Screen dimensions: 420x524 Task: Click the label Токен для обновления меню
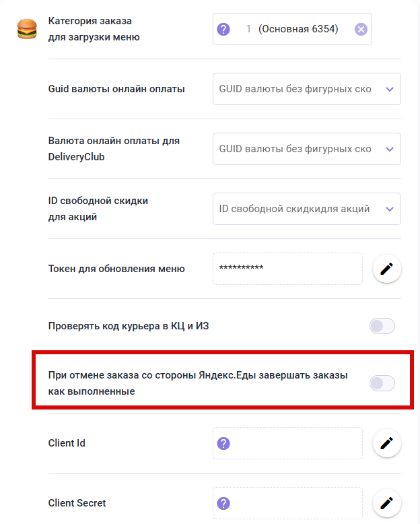116,269
